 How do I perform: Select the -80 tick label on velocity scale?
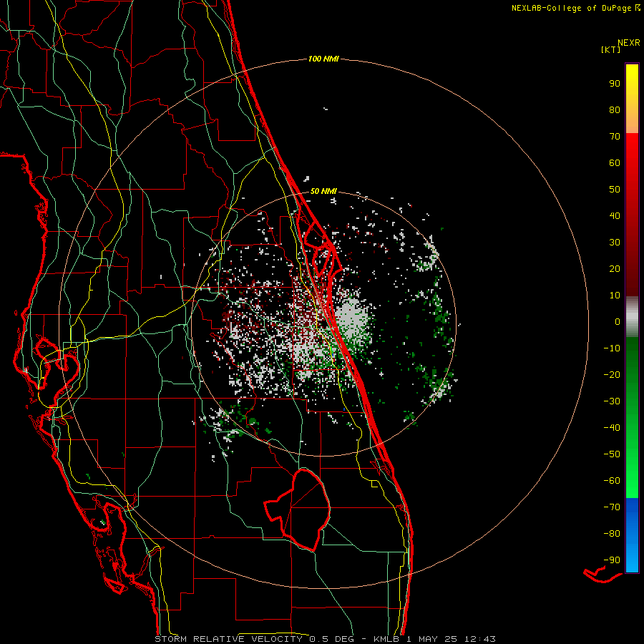coord(612,534)
